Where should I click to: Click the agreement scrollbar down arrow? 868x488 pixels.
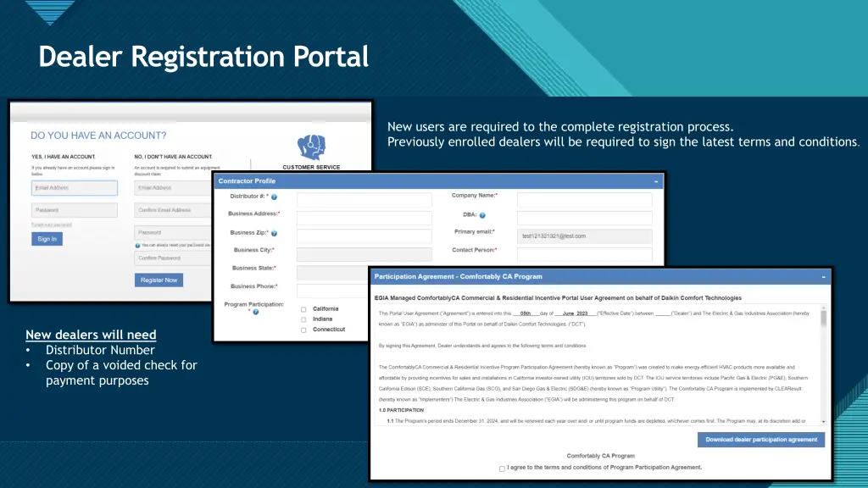824,422
